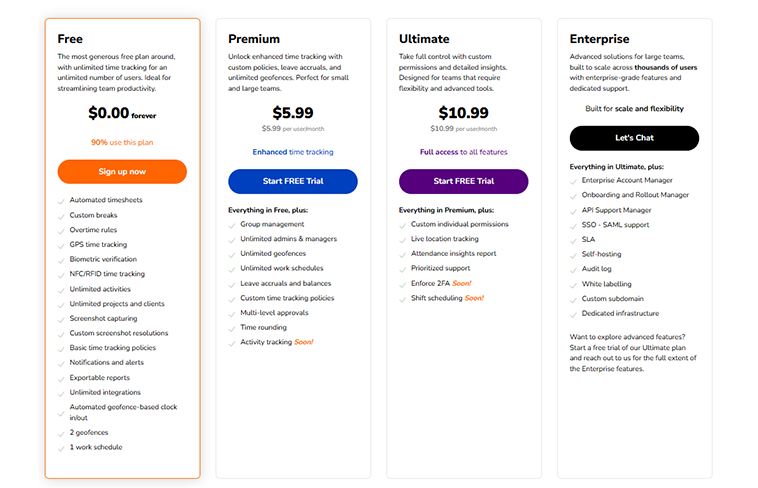Select the Free plan heading
This screenshot has height=488, width=758.
(71, 39)
